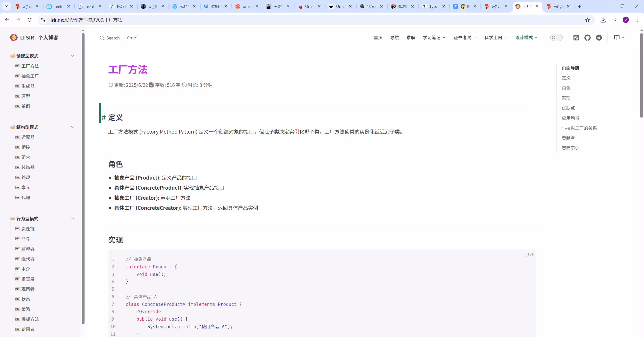Open 装饰器 in the sidebar

point(28,167)
